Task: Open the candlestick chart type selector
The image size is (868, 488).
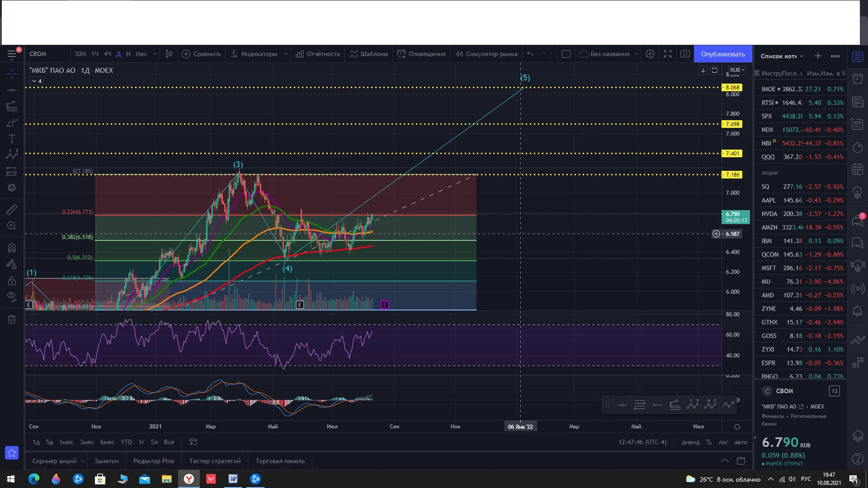Action: [169, 54]
